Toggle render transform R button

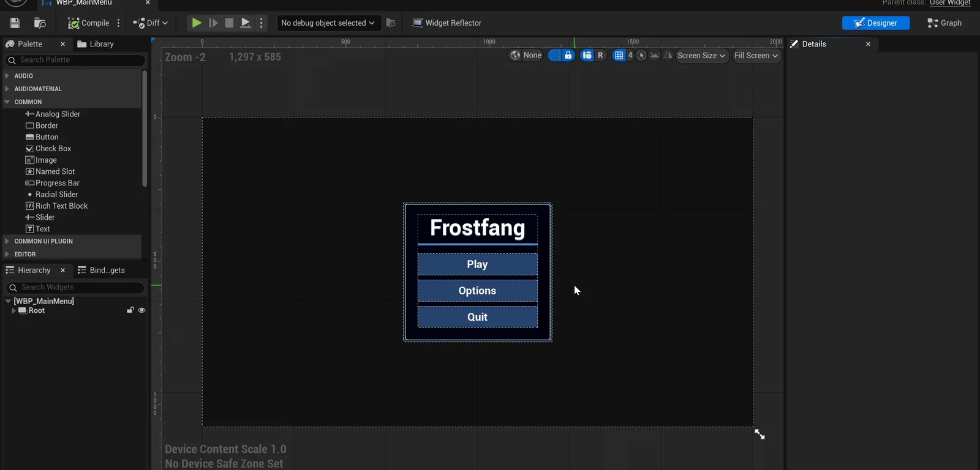tap(600, 55)
